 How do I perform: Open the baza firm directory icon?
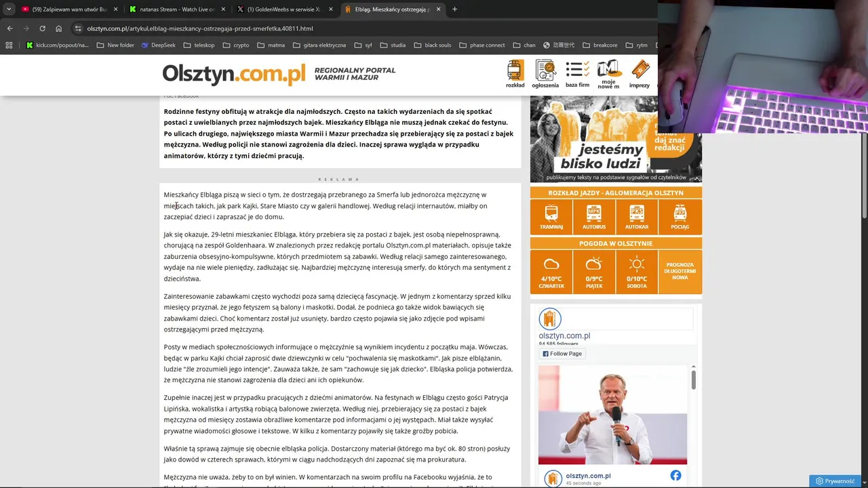click(577, 74)
